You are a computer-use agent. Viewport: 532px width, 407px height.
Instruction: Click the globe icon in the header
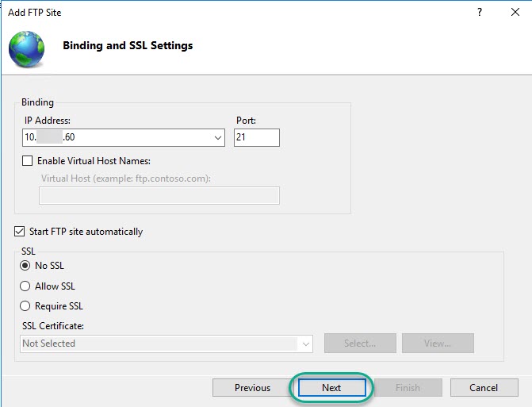click(x=26, y=49)
